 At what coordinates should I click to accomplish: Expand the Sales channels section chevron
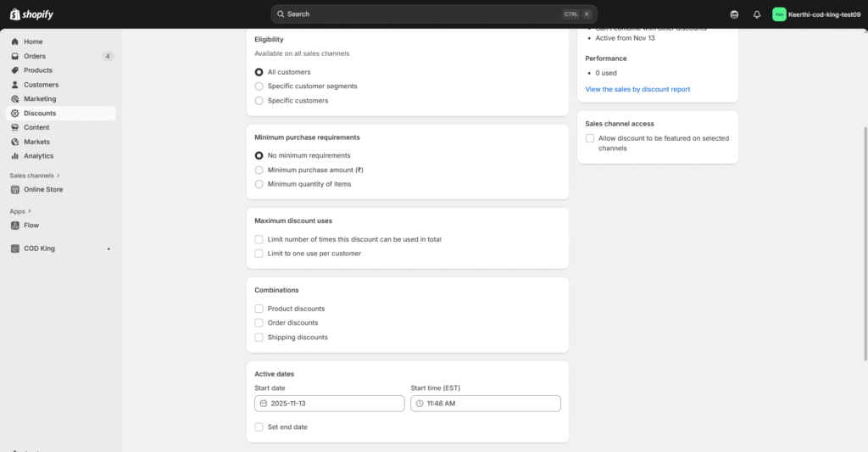coord(58,176)
